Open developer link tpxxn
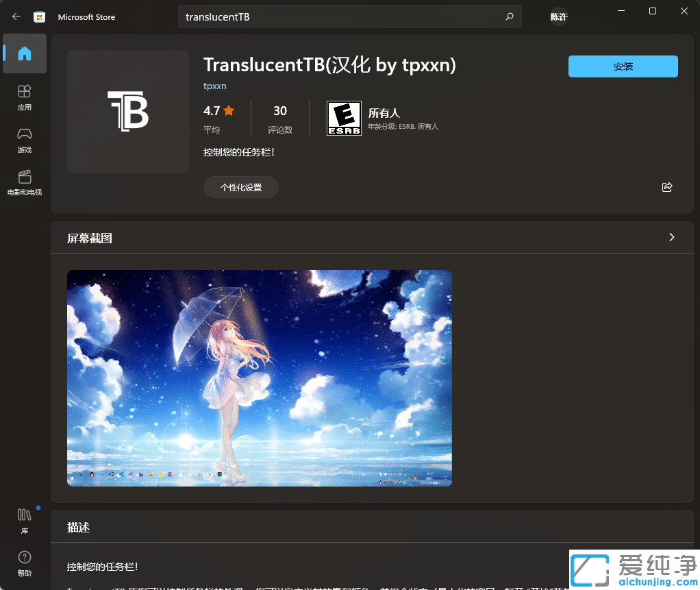Image resolution: width=700 pixels, height=590 pixels. pyautogui.click(x=214, y=86)
